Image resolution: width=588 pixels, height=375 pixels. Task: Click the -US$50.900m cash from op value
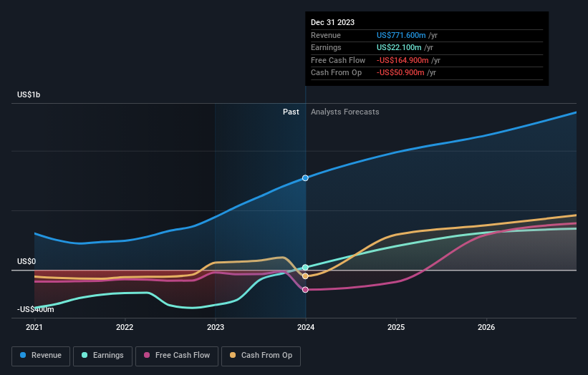pos(400,73)
